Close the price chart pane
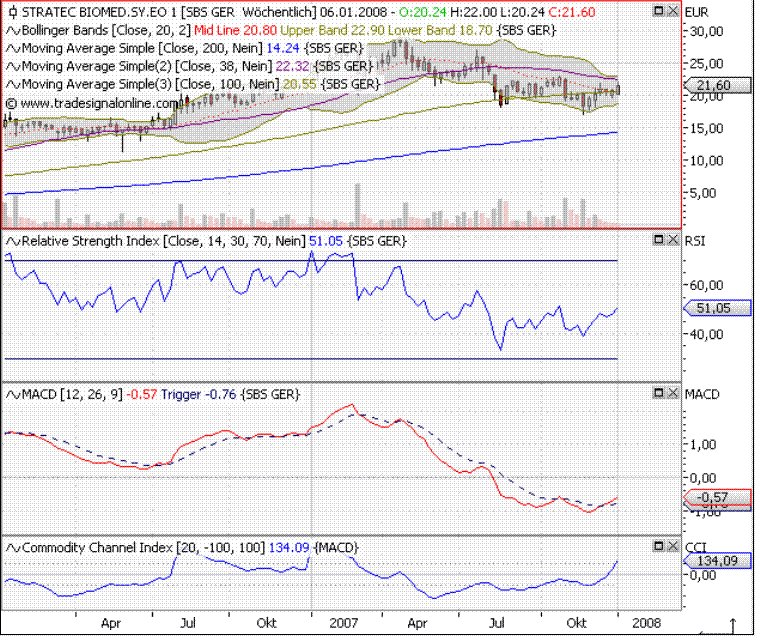Screen dimensions: 758x636 (672, 10)
